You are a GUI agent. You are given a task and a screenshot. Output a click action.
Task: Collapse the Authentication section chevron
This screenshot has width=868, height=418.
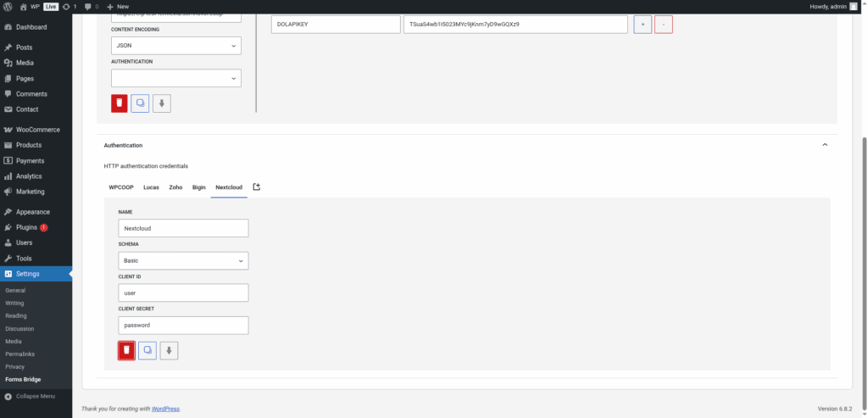[825, 145]
